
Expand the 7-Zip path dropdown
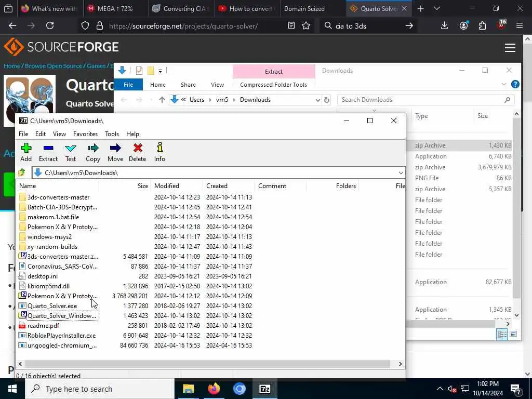coord(401,173)
